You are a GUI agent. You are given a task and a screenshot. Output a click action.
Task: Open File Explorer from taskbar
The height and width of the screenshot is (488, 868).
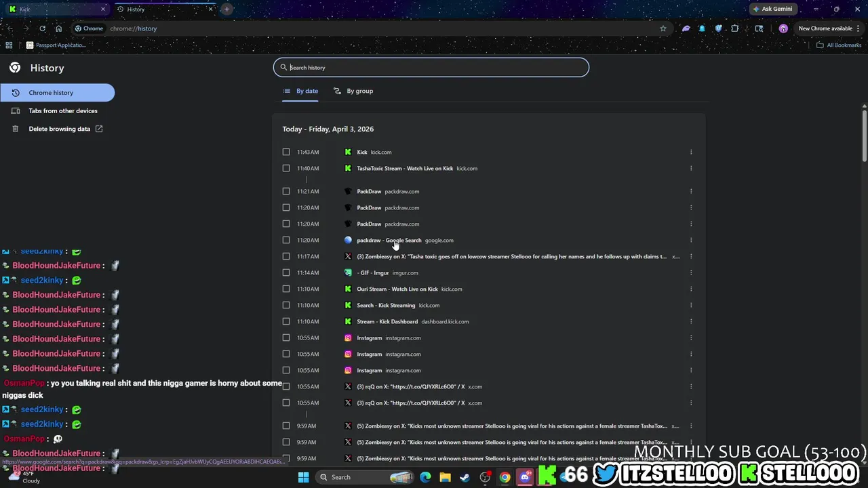click(445, 477)
